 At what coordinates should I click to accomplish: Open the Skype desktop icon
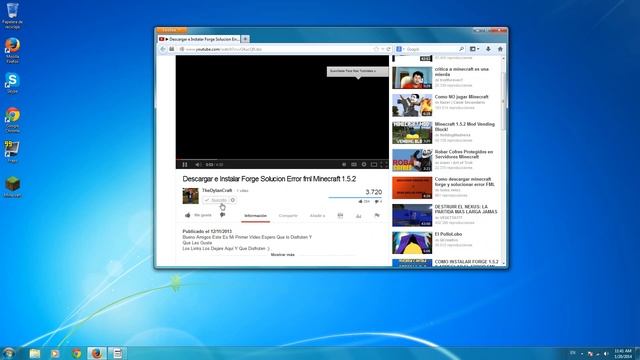[12, 83]
